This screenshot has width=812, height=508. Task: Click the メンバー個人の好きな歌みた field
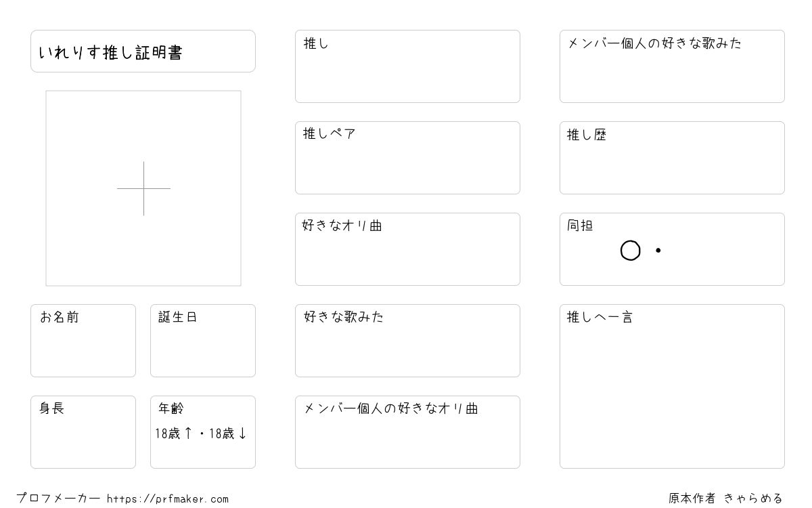(672, 66)
